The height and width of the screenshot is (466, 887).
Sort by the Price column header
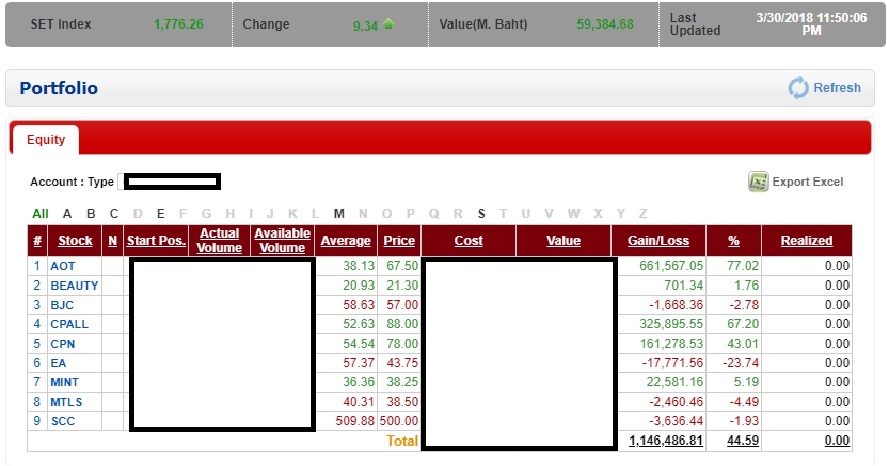[x=399, y=240]
